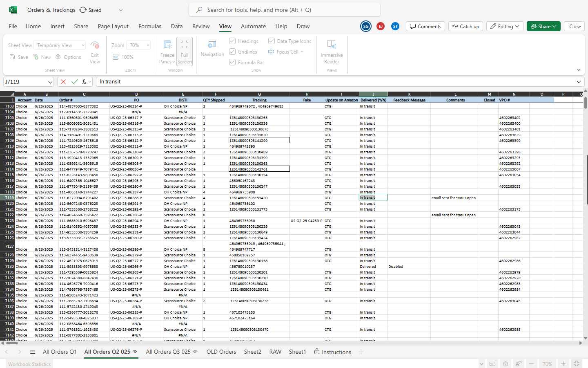Switch to the Formulas tab
Viewport: 588px width, 368px height.
[x=150, y=26]
